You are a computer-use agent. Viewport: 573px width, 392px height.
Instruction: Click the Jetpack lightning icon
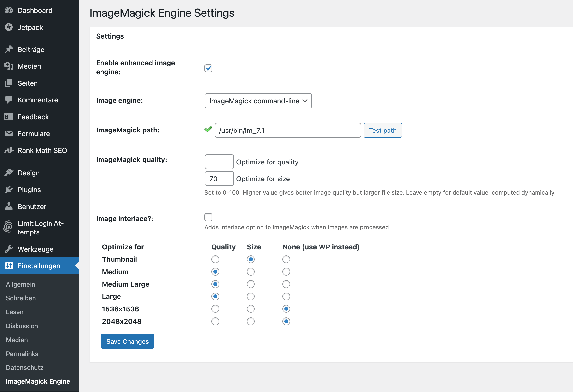click(x=9, y=27)
